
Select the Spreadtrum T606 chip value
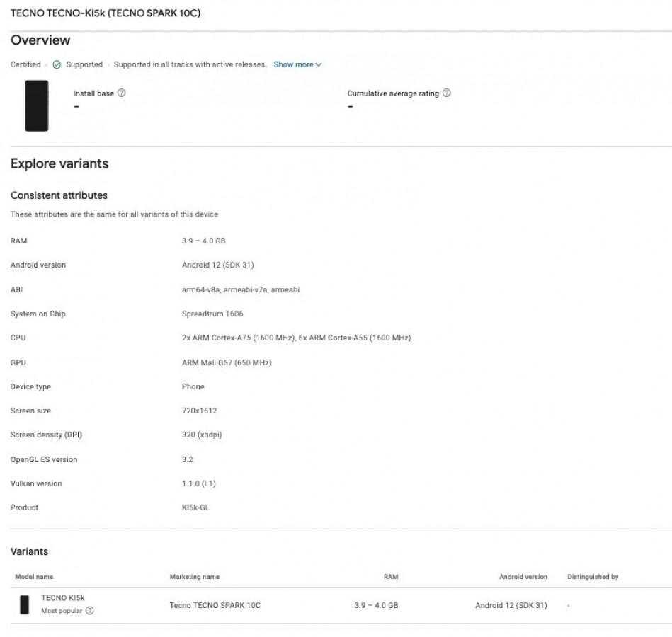tap(212, 314)
